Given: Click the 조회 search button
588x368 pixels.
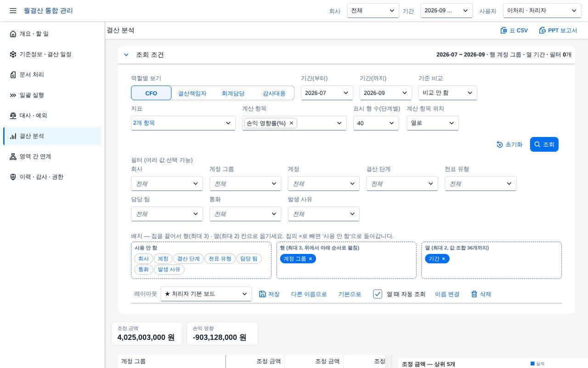Looking at the screenshot, I should point(544,144).
